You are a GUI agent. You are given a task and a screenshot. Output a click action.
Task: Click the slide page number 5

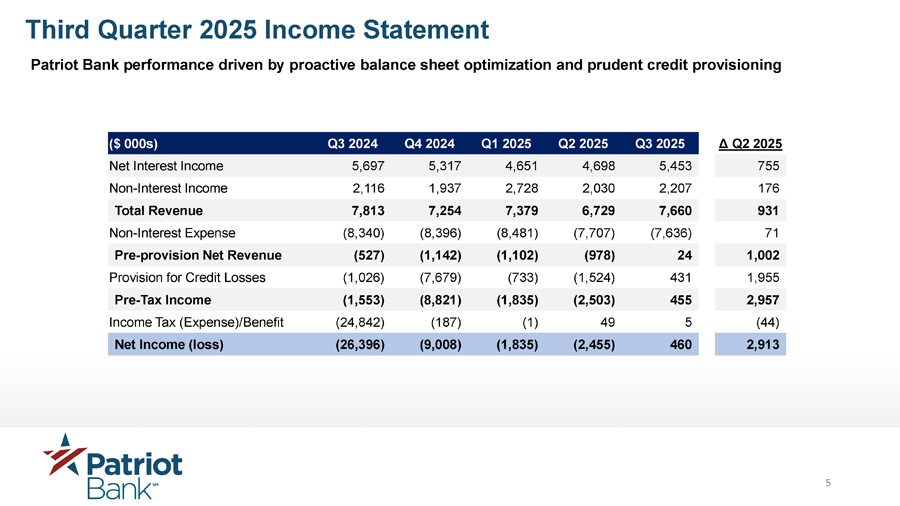point(828,485)
